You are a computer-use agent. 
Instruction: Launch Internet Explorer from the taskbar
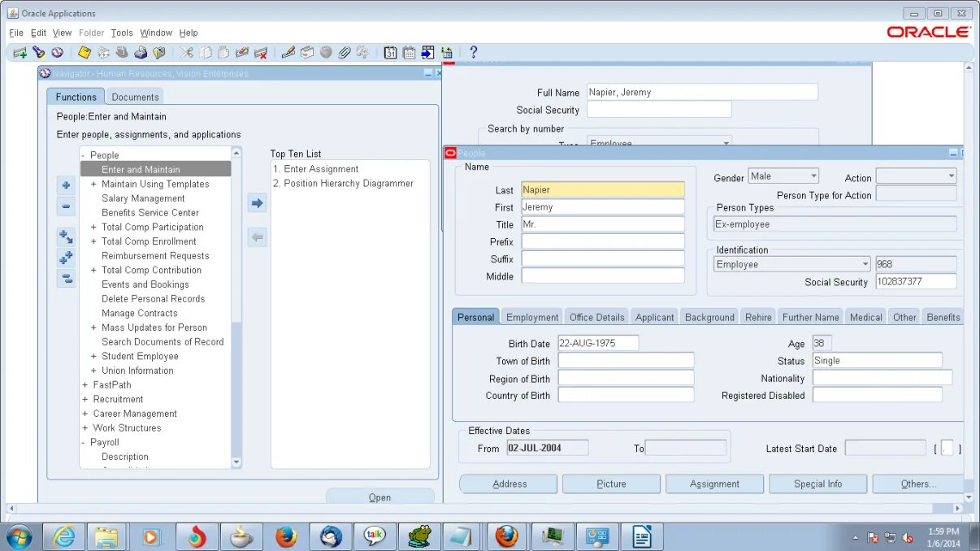click(63, 536)
